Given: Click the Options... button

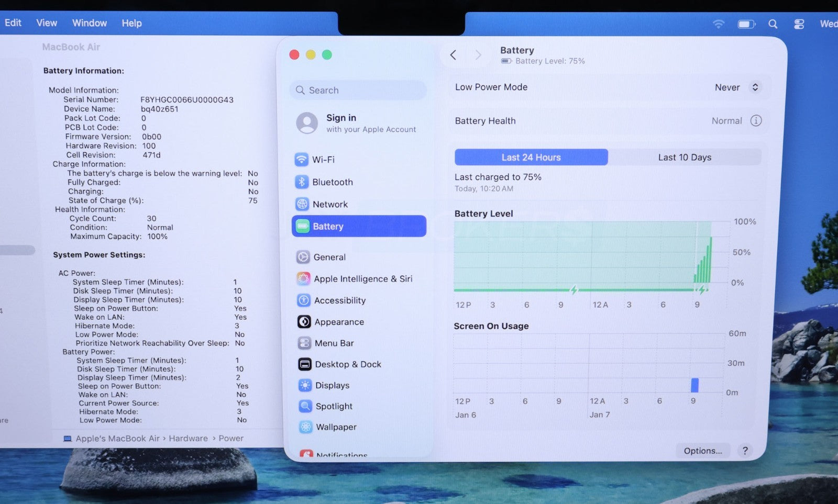Looking at the screenshot, I should (x=702, y=451).
